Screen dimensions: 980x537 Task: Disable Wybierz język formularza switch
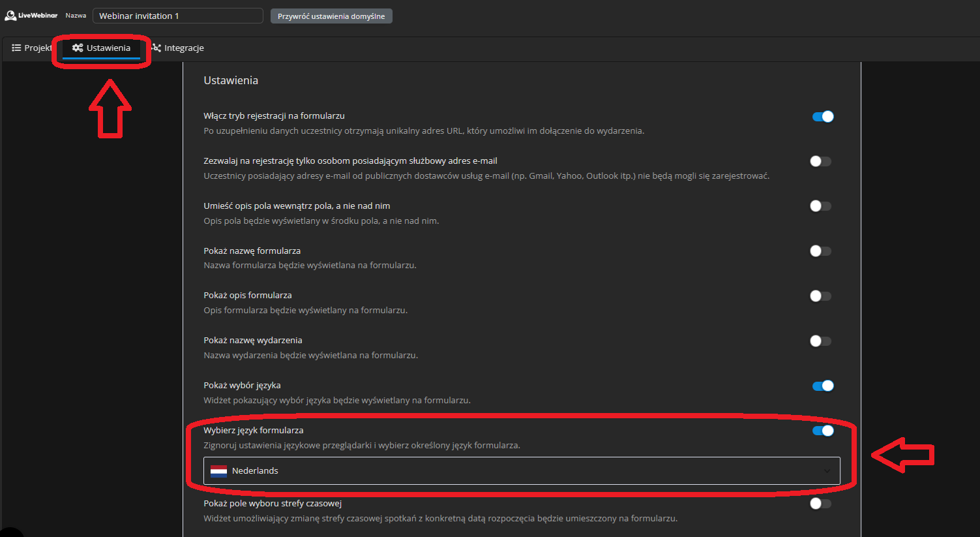coord(822,431)
